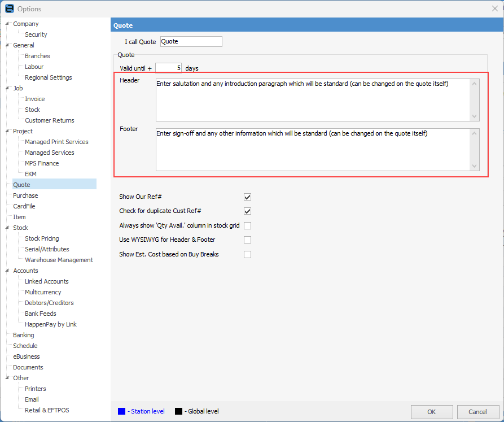Open the CardFile options page
This screenshot has width=504, height=422.
coord(24,206)
